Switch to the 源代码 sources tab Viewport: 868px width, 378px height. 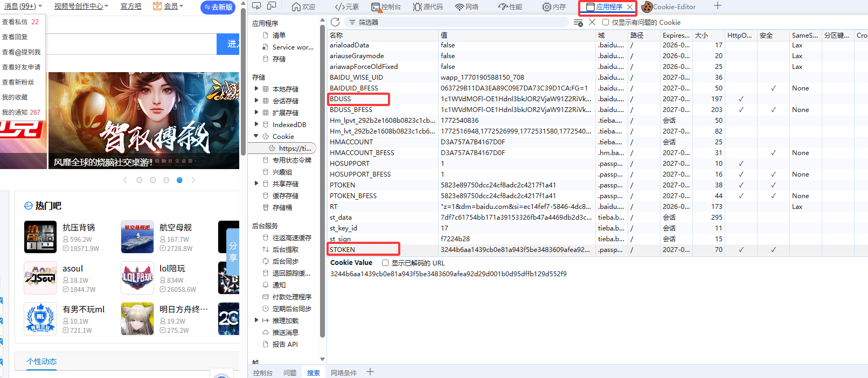tap(428, 7)
